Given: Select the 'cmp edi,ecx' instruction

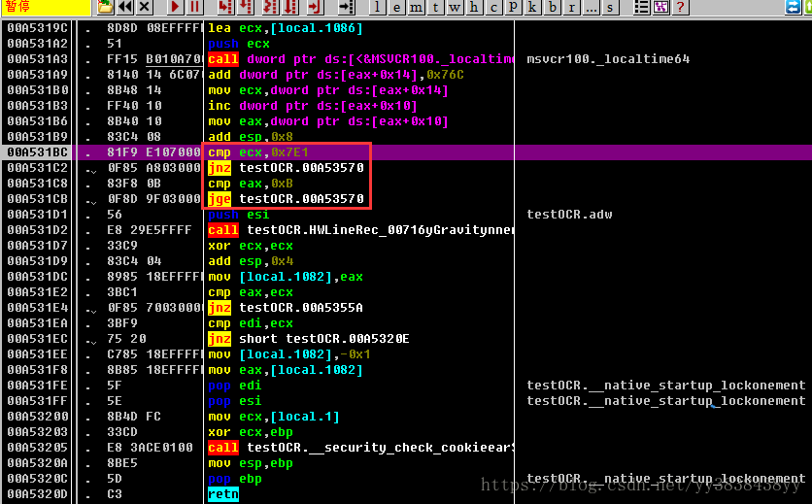Looking at the screenshot, I should pos(251,323).
